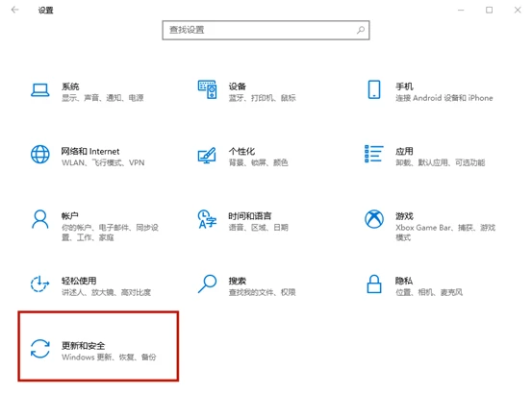Open the Network globe icon
This screenshot has height=395, width=532.
click(x=40, y=155)
